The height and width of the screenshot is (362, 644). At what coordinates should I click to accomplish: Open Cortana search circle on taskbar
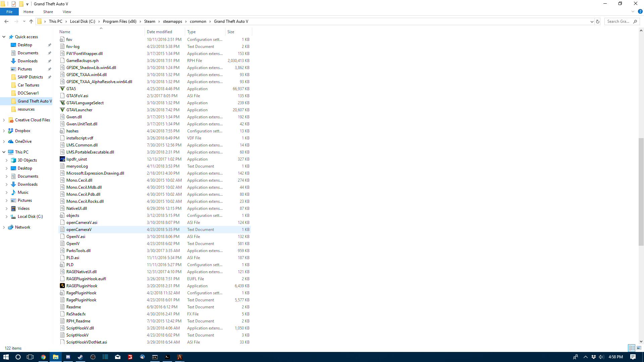[x=18, y=357]
